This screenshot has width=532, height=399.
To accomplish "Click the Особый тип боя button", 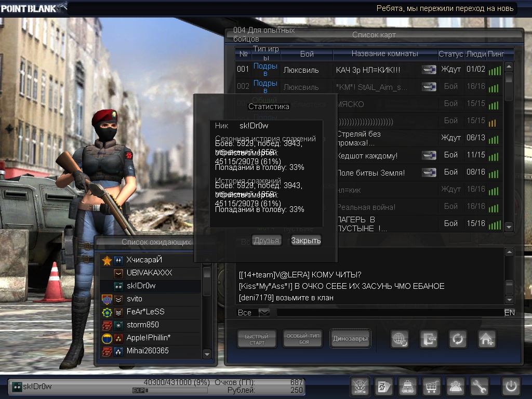I will coord(303,339).
